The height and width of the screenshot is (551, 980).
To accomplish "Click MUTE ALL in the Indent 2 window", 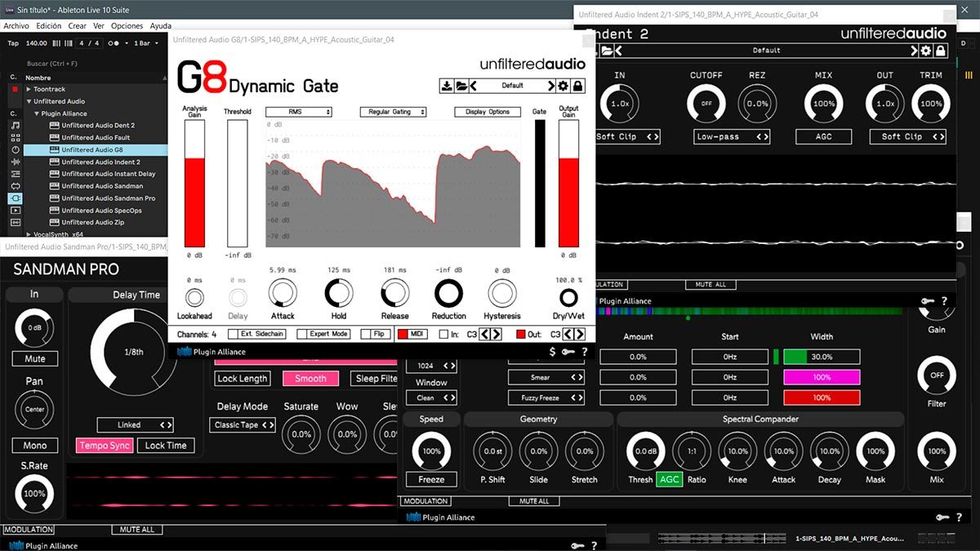I will [x=710, y=285].
